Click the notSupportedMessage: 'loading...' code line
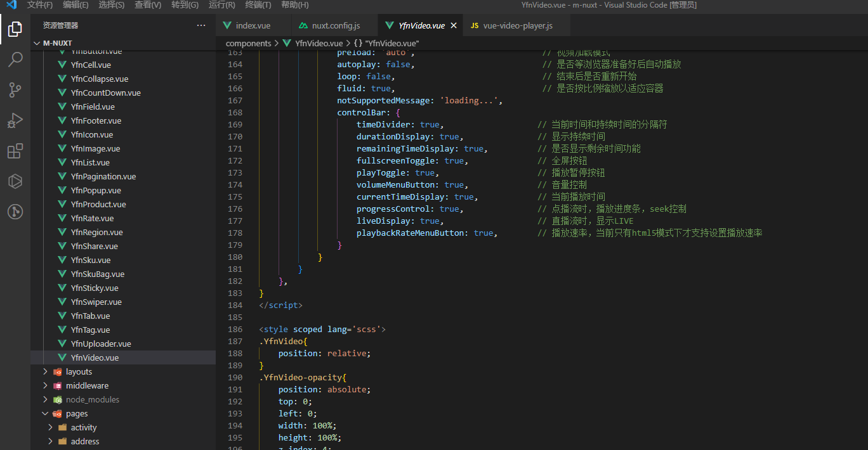868x450 pixels. click(420, 101)
